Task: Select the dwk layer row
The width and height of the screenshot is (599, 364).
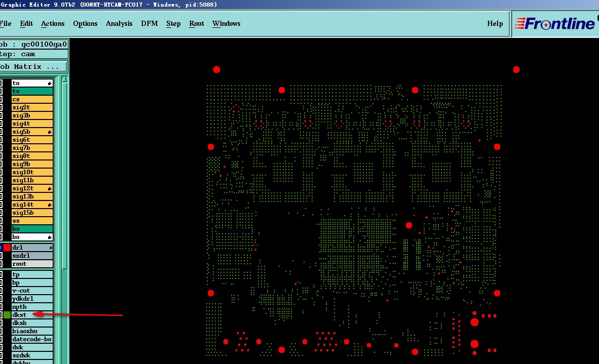Action: (32, 347)
